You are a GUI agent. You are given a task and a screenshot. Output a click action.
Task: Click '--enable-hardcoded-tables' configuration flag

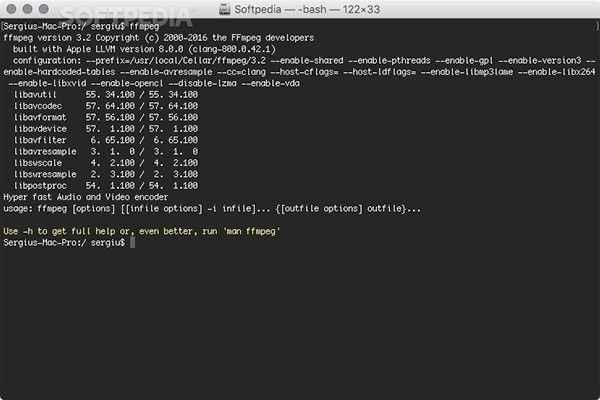[x=59, y=72]
